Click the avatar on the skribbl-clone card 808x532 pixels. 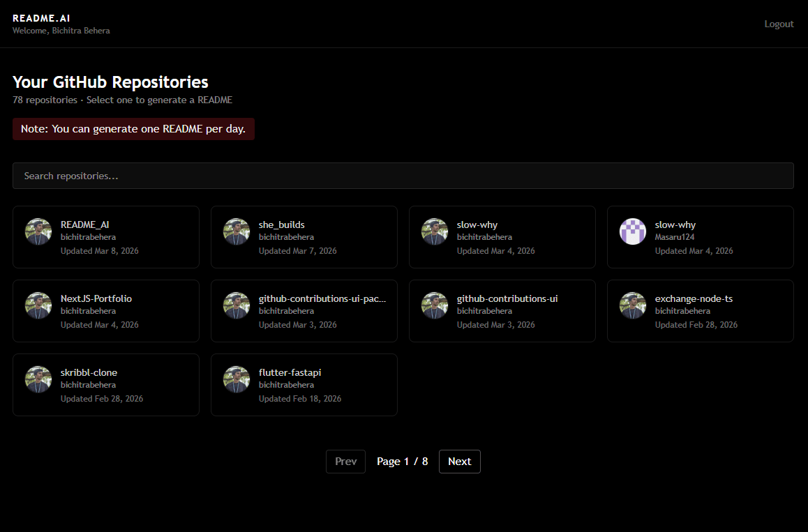point(38,379)
